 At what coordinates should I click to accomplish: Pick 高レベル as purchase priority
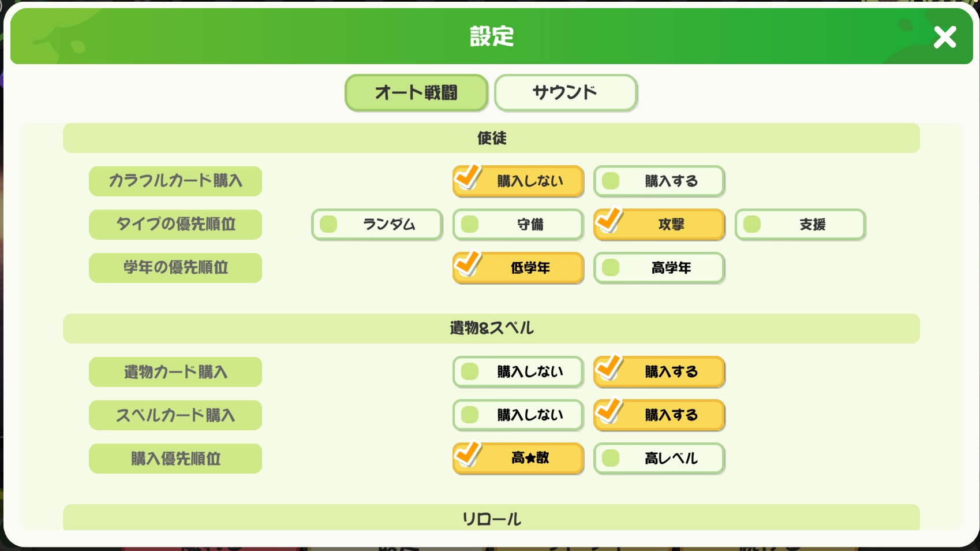click(x=659, y=459)
